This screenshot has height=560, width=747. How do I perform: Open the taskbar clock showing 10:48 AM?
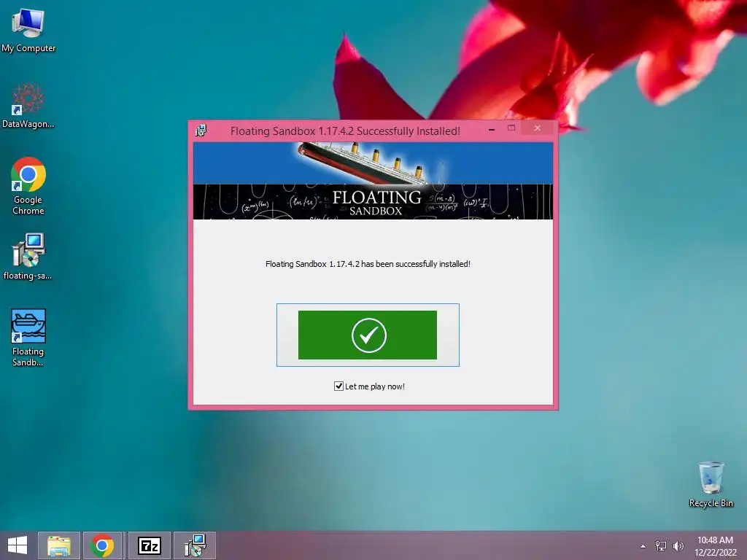coord(715,545)
